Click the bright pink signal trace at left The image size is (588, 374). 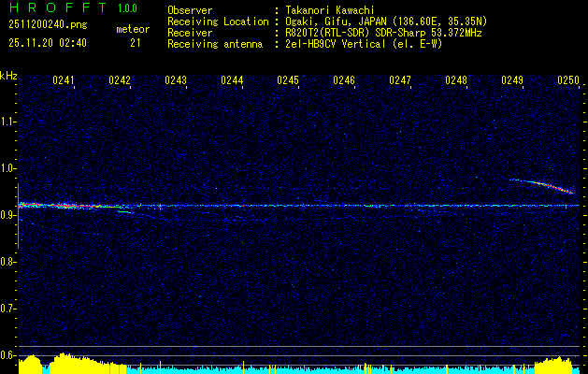point(47,204)
